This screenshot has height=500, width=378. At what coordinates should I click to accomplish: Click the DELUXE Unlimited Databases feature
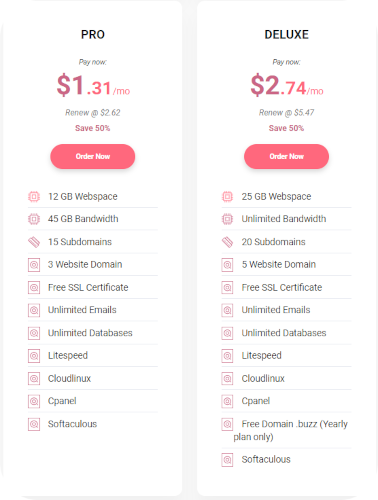coord(284,333)
